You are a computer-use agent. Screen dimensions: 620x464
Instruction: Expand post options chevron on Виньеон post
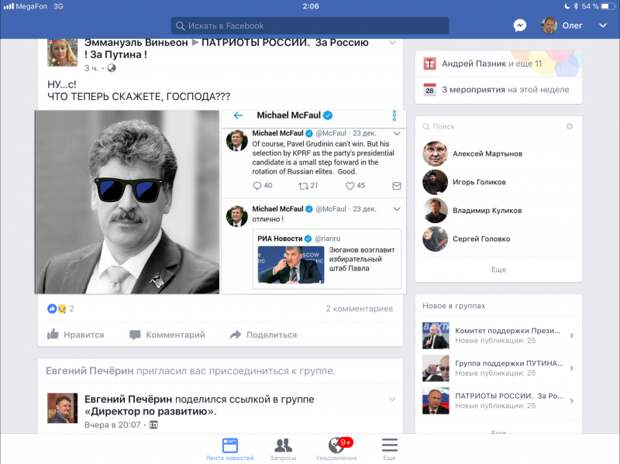[x=392, y=43]
